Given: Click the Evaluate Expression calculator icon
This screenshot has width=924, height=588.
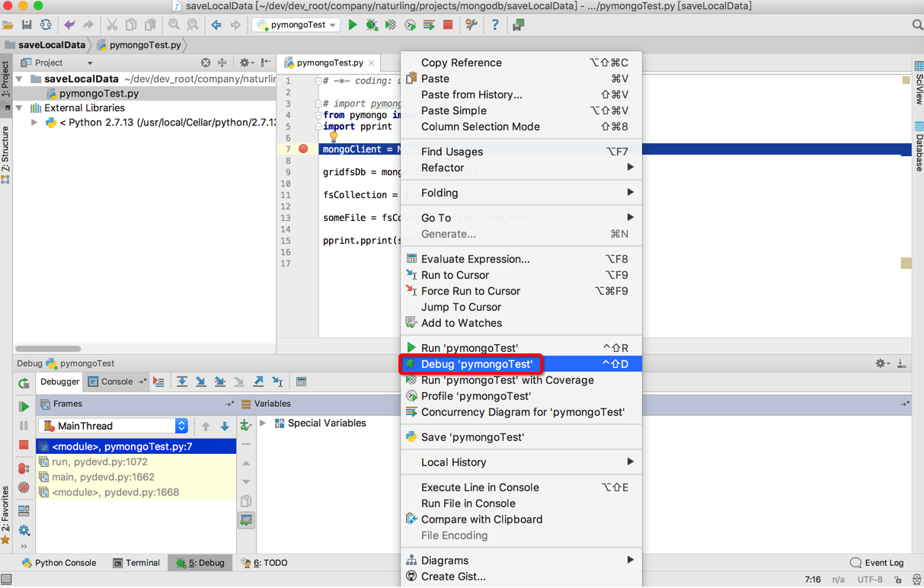Looking at the screenshot, I should [302, 382].
